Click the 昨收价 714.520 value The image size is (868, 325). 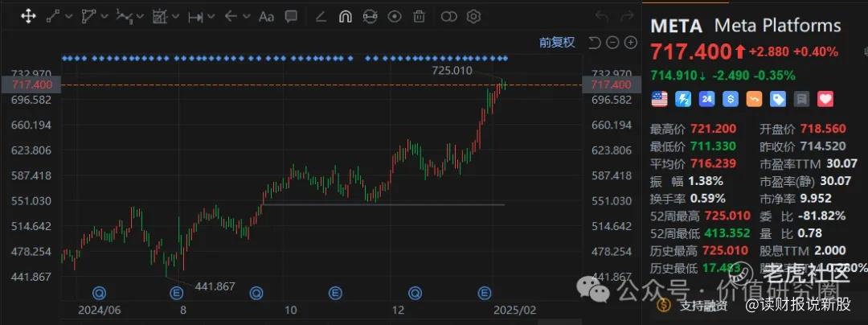(x=823, y=146)
